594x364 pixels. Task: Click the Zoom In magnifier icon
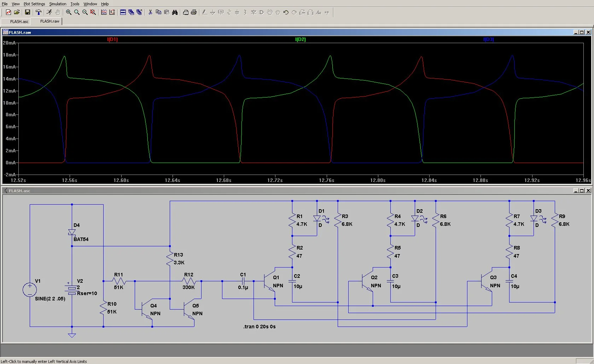[x=69, y=12]
